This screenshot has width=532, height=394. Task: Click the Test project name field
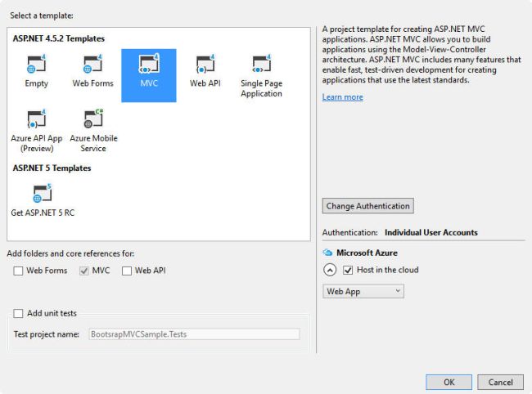[194, 334]
